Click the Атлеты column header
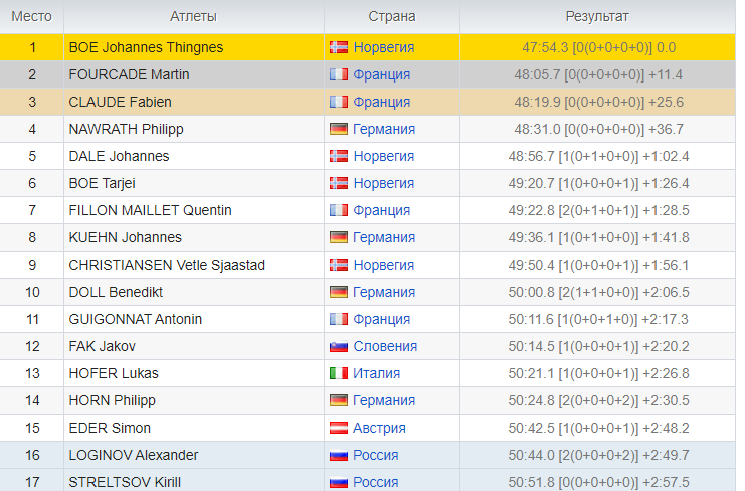The width and height of the screenshot is (745, 491). tap(194, 16)
